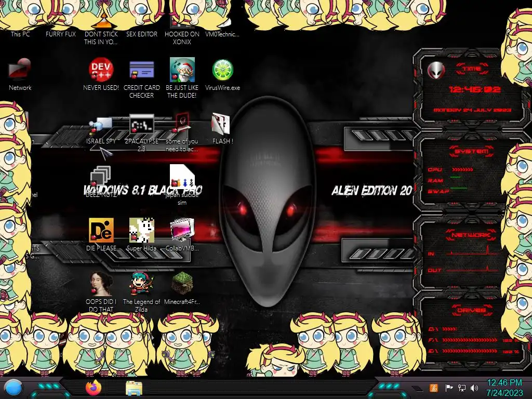
Task: Click the taskbar clock showing 12:46 PM
Action: 504,388
